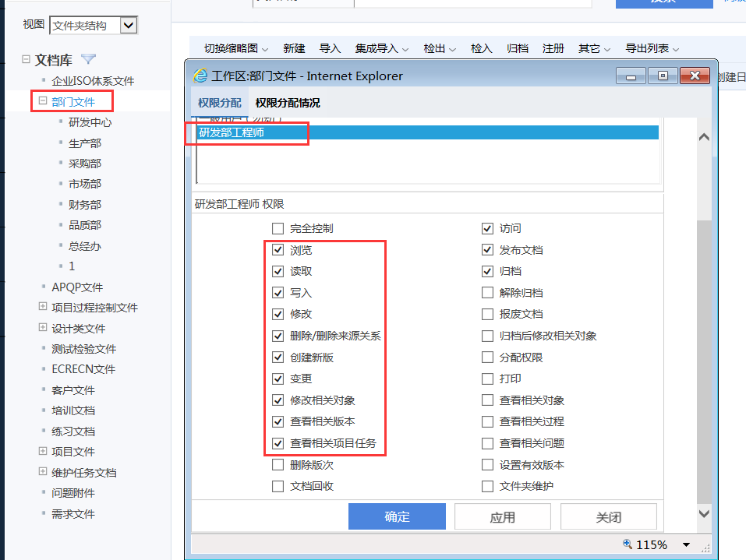Click the 关闭 button
The width and height of the screenshot is (746, 560).
coord(609,516)
